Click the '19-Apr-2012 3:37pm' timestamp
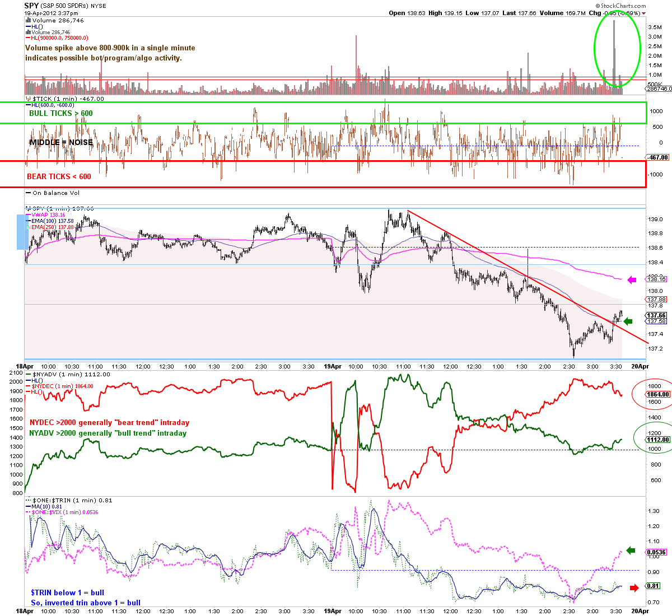Image resolution: width=672 pixels, height=616 pixels. [51, 13]
